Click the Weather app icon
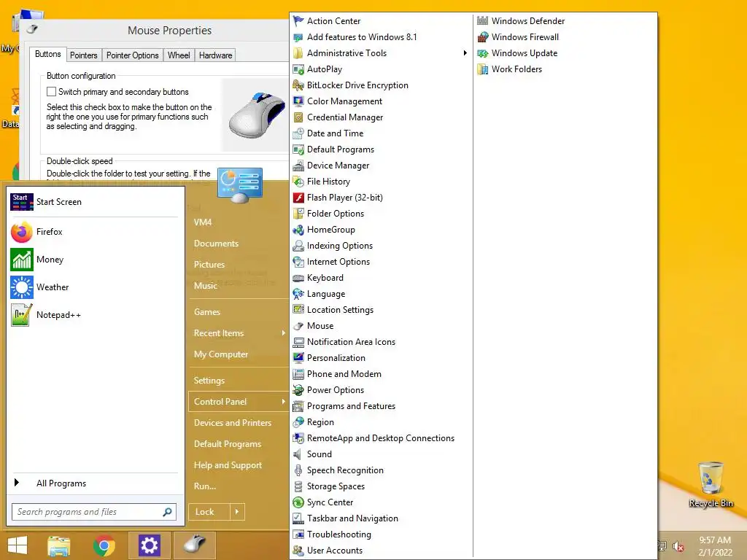 tap(22, 287)
